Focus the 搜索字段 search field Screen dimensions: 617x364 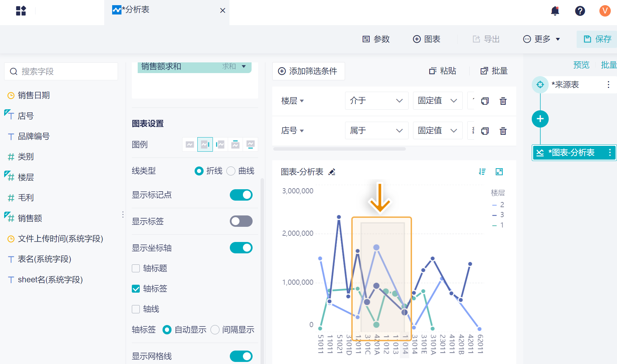pyautogui.click(x=61, y=71)
